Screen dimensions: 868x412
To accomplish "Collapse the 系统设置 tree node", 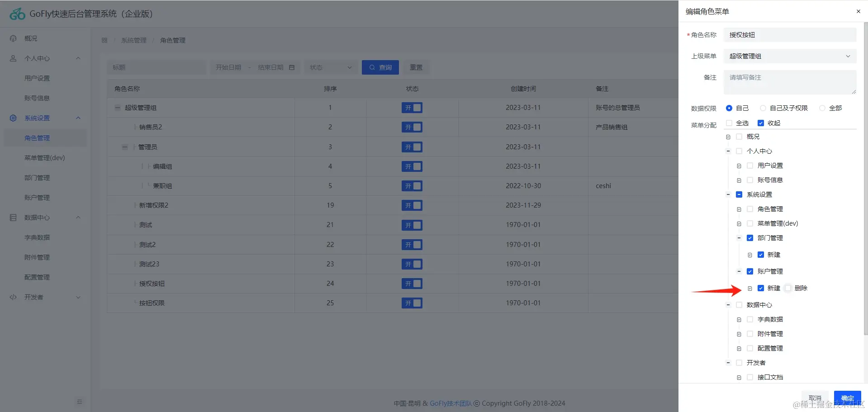I will tap(728, 194).
